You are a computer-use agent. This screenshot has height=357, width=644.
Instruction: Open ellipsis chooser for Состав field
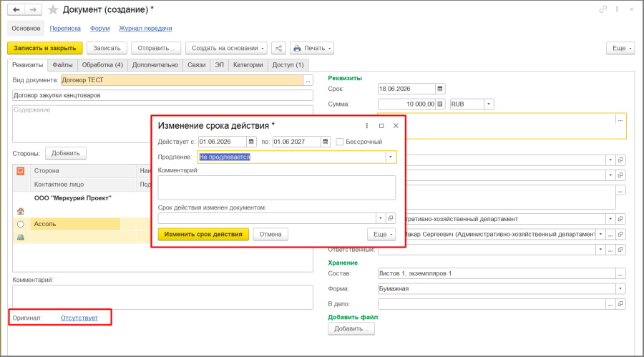pos(620,273)
